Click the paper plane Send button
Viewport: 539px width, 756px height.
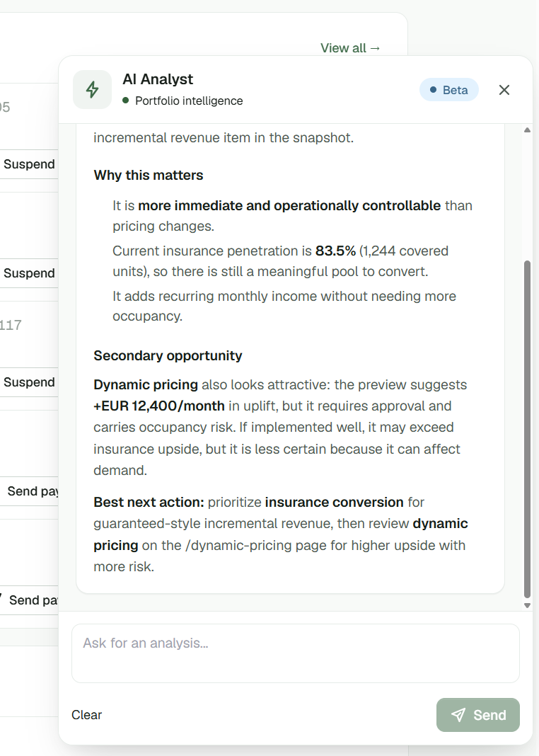478,714
